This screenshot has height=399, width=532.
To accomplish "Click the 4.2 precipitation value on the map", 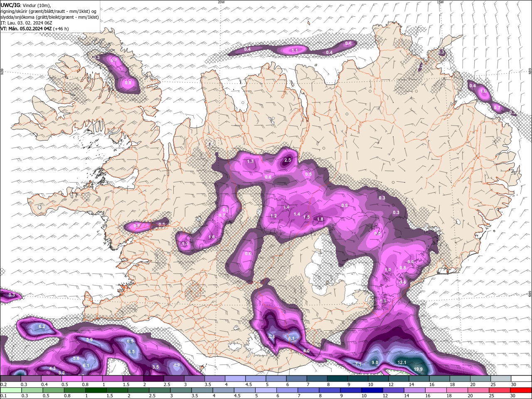I will [177, 365].
